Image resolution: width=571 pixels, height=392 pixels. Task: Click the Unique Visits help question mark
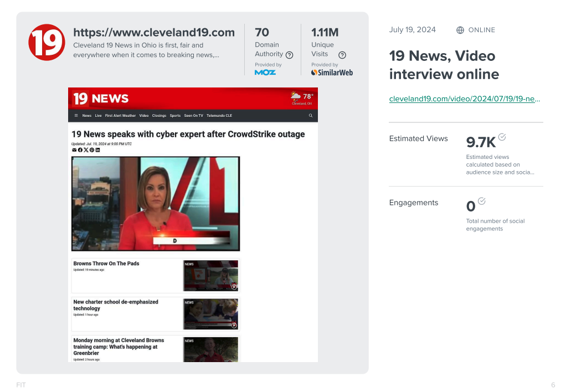point(342,55)
